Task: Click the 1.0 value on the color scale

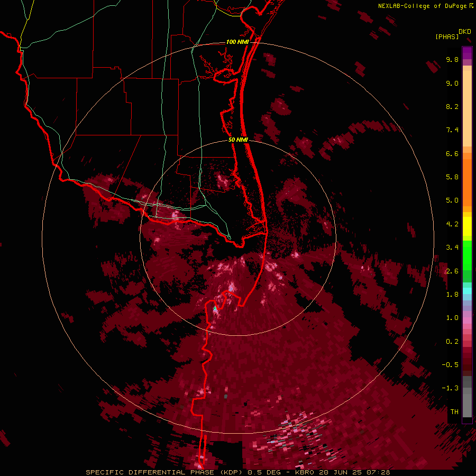Action: pos(452,318)
